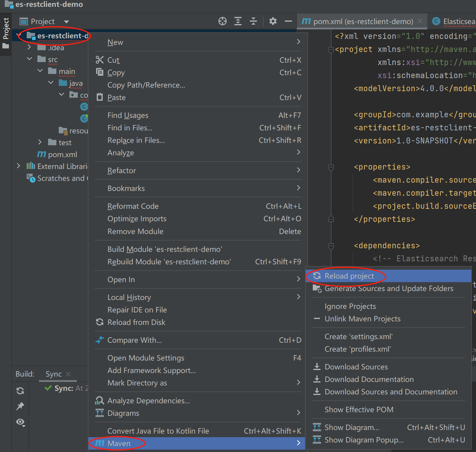
Task: Select Build Module 'es-restclient-demo'
Action: 198,249
